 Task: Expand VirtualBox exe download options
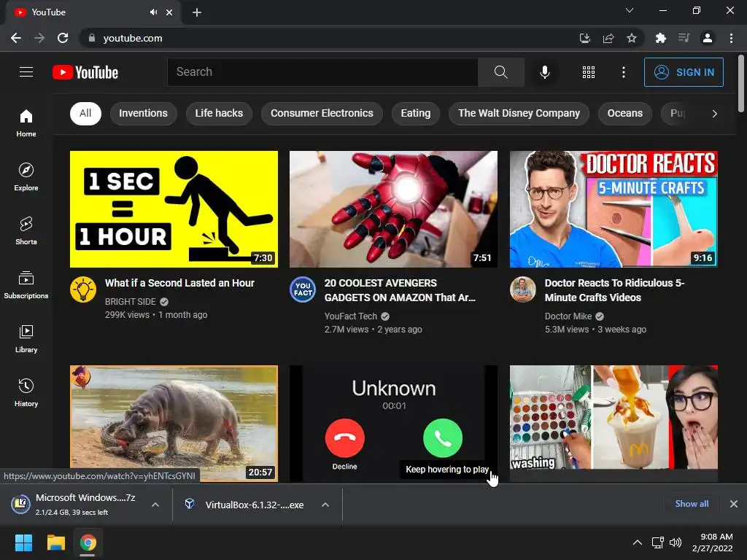325,505
